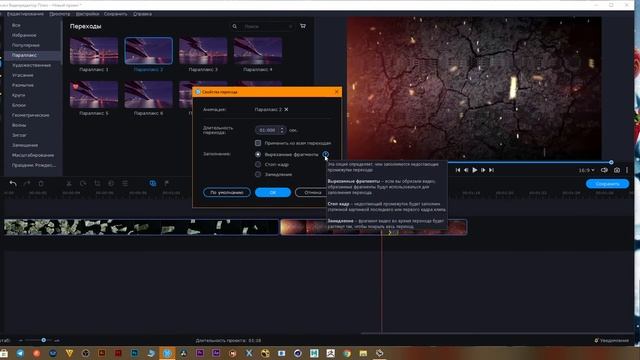This screenshot has height=360, width=640.
Task: Click the preview playback progress handle
Action: coord(611,162)
